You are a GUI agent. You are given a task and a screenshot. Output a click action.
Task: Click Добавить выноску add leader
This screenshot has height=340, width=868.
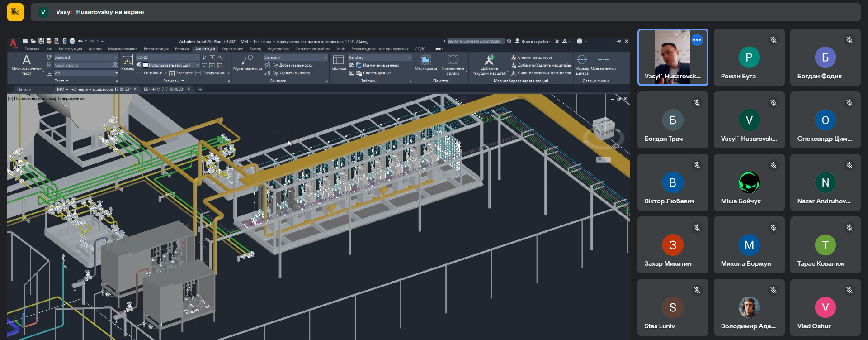(292, 65)
